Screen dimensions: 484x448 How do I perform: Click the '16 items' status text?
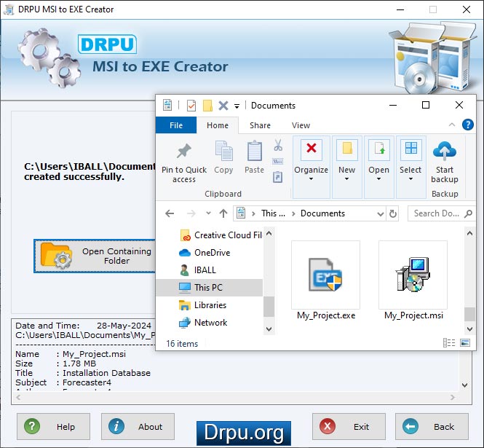tap(182, 344)
